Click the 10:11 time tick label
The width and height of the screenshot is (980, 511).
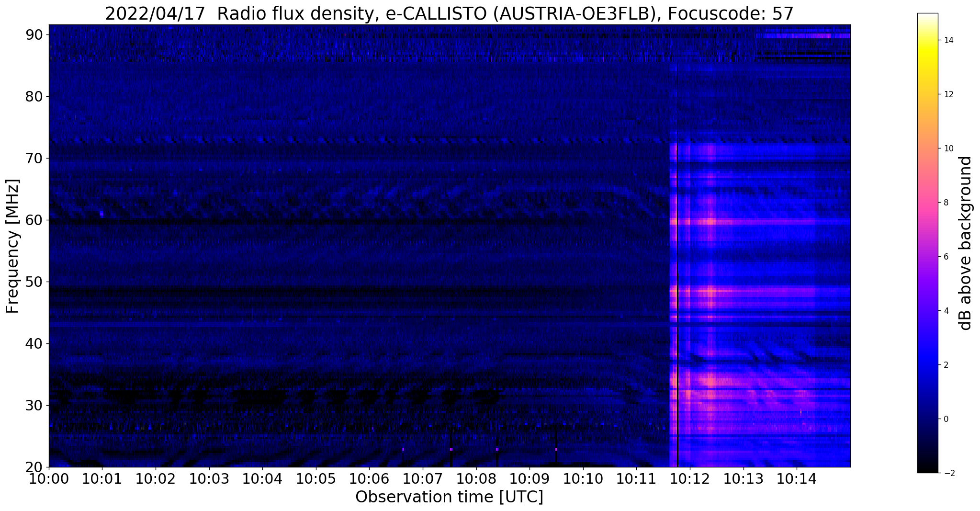pos(637,479)
